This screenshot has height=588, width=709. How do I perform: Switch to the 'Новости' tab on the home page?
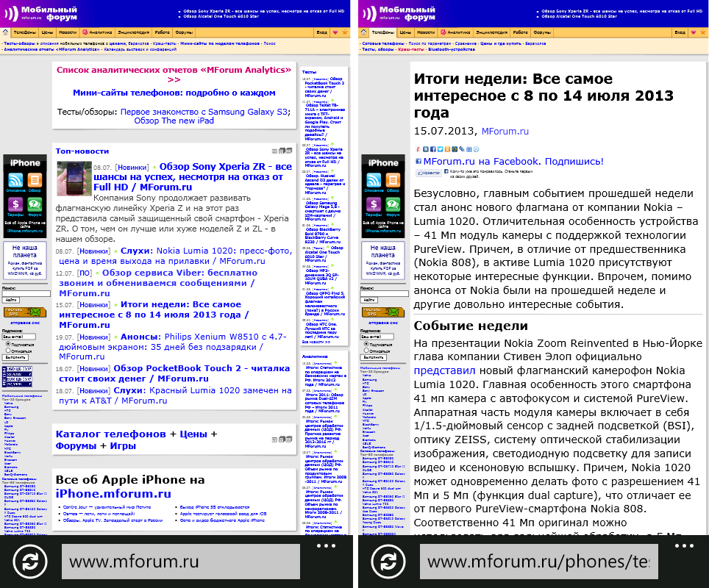click(68, 32)
